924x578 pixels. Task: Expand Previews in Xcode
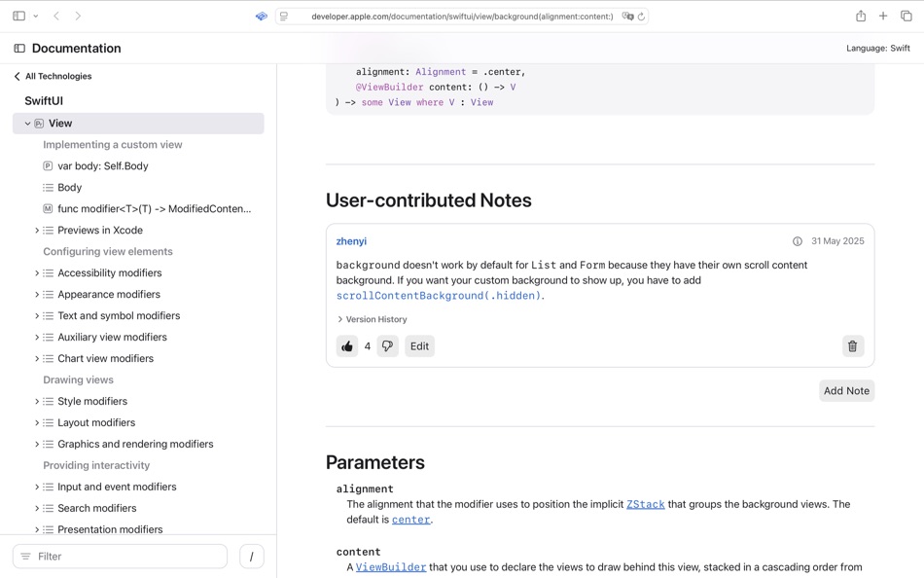tap(37, 230)
